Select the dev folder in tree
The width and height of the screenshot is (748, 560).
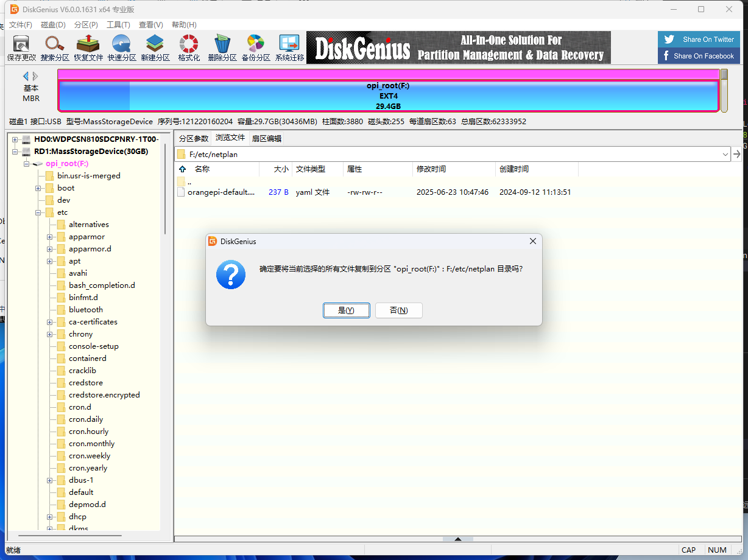64,200
